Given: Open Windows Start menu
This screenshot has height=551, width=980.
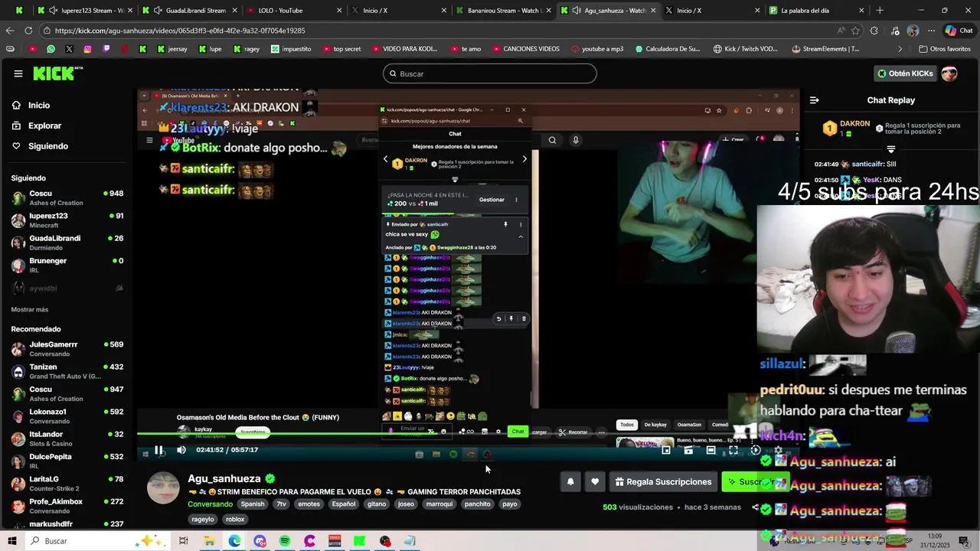Looking at the screenshot, I should click(x=12, y=541).
